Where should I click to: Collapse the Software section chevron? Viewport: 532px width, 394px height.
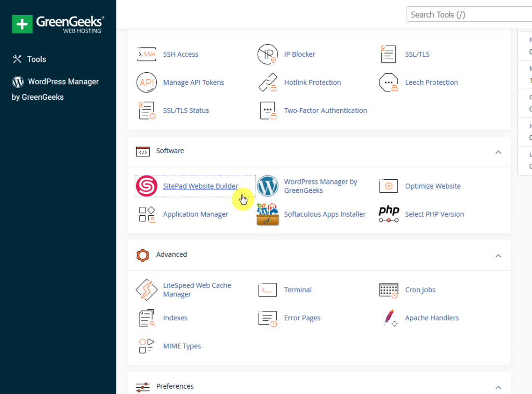[x=498, y=152]
